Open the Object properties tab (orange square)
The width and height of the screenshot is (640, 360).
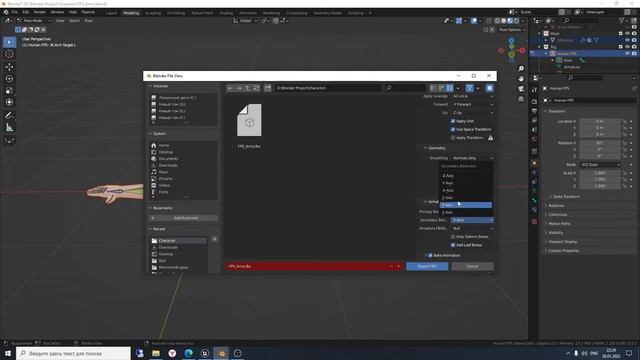pos(534,162)
